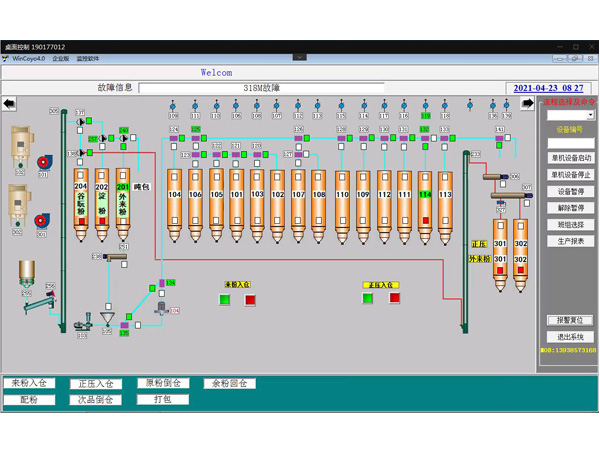Toggle green start indicator under 正压入仓
Screen dimensions: 600x450
pyautogui.click(x=368, y=298)
